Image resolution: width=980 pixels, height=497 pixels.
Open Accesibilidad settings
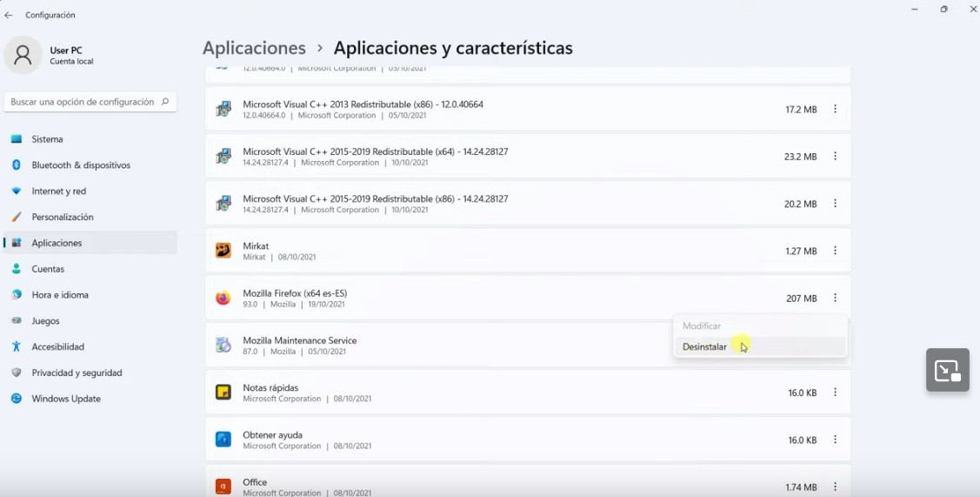tap(90, 346)
